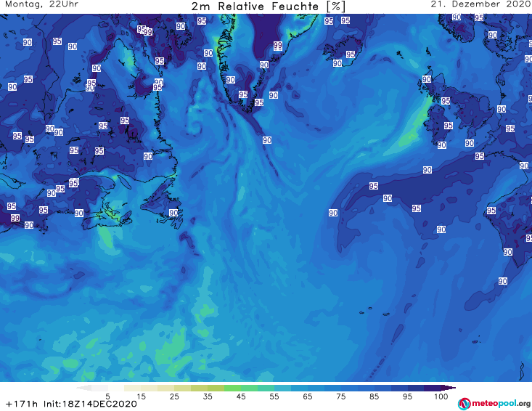Image resolution: width=532 pixels, height=411 pixels.
Task: Click the 'Init:18Z14DEC2020' run label
Action: [x=90, y=404]
